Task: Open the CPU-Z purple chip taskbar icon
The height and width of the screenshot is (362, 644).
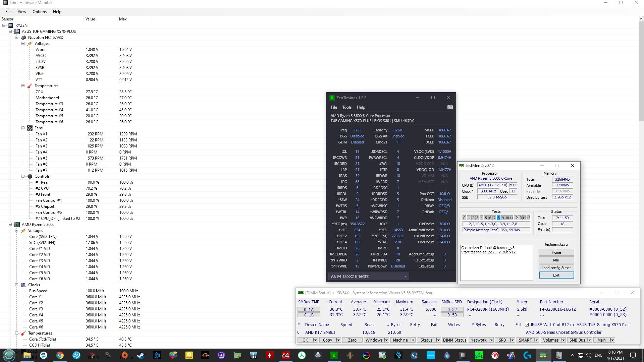Action: (x=221, y=355)
